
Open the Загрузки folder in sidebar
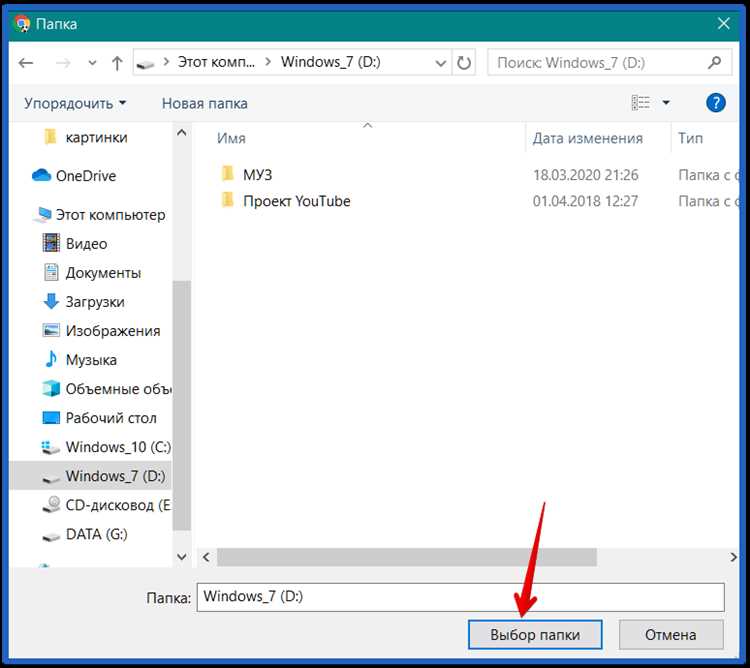click(95, 302)
